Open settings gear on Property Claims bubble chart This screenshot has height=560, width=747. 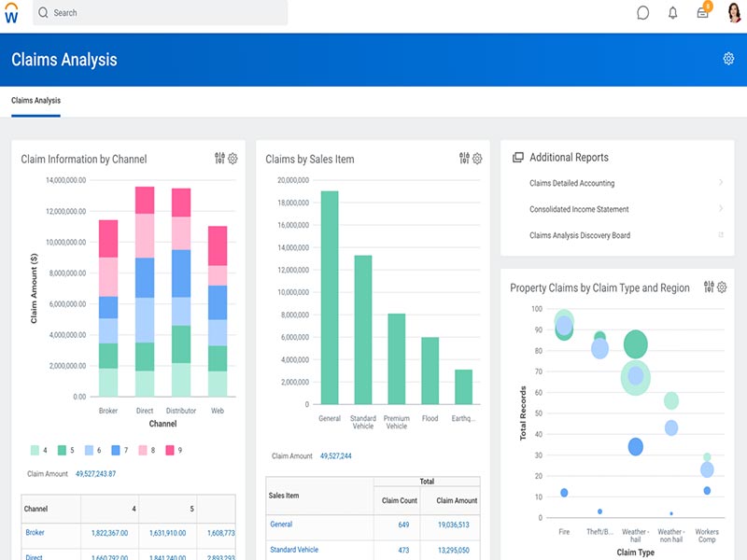pos(721,287)
